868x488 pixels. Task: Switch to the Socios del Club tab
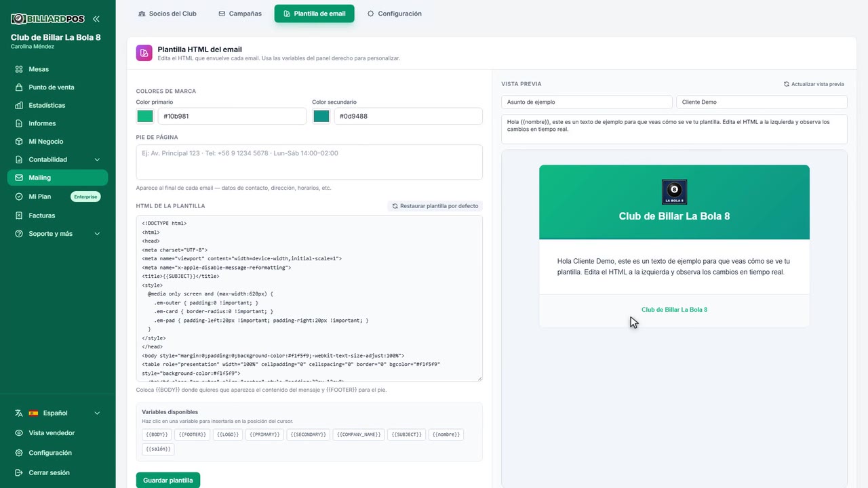coord(167,14)
